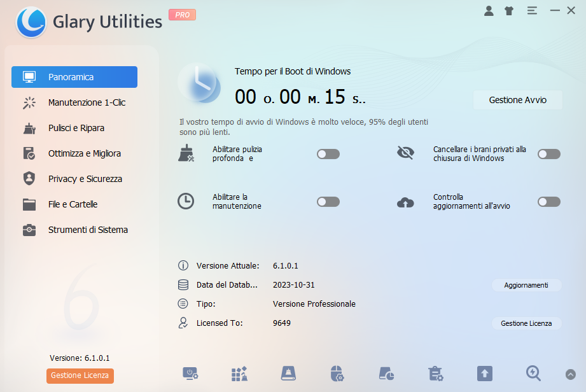Click the 'Versione Professionale' text

[x=314, y=304]
